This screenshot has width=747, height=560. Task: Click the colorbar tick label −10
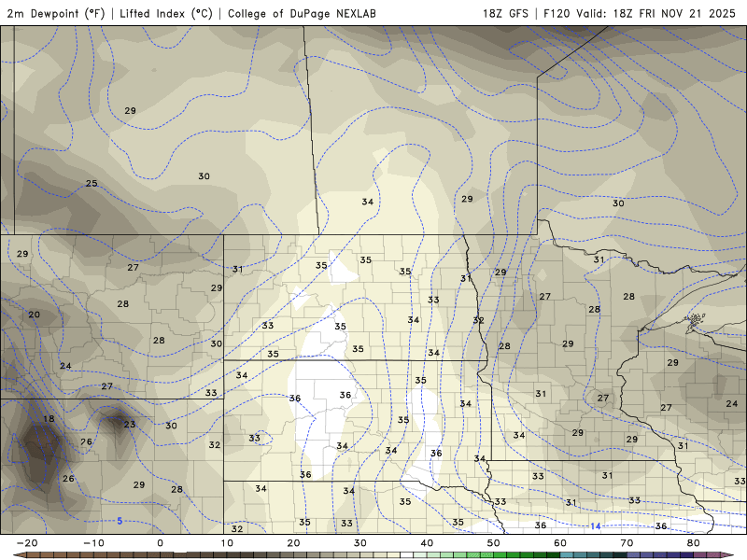93,543
